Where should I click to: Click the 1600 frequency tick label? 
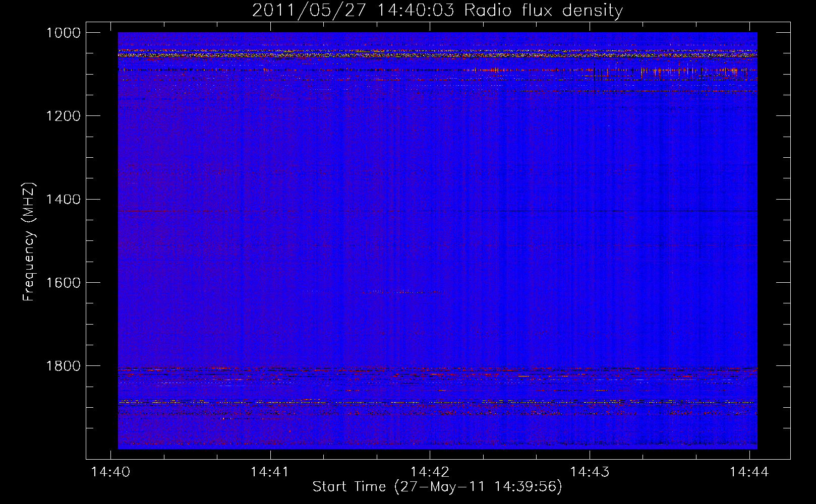[64, 283]
